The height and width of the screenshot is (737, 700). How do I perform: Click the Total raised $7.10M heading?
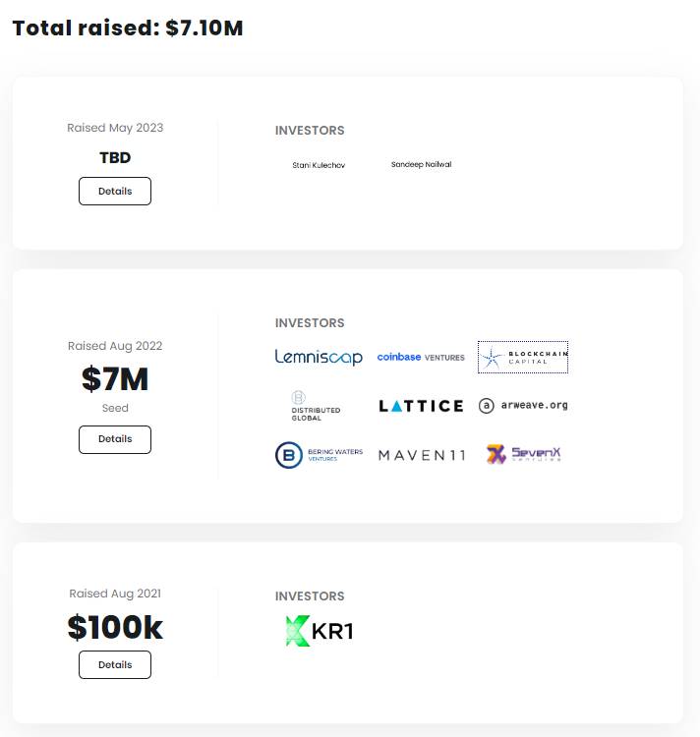click(128, 28)
